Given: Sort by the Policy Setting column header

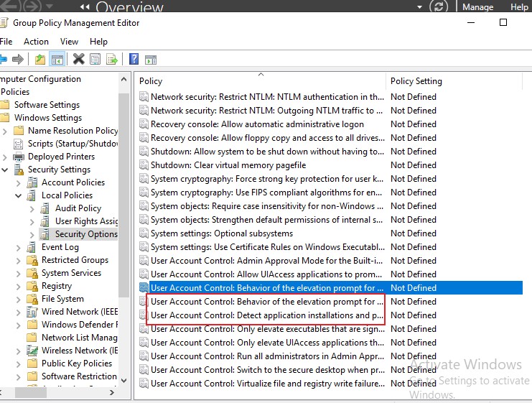Looking at the screenshot, I should [x=454, y=81].
